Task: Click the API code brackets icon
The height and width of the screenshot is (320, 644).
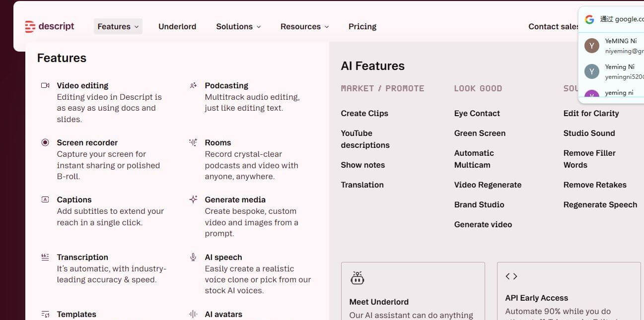Action: click(511, 276)
